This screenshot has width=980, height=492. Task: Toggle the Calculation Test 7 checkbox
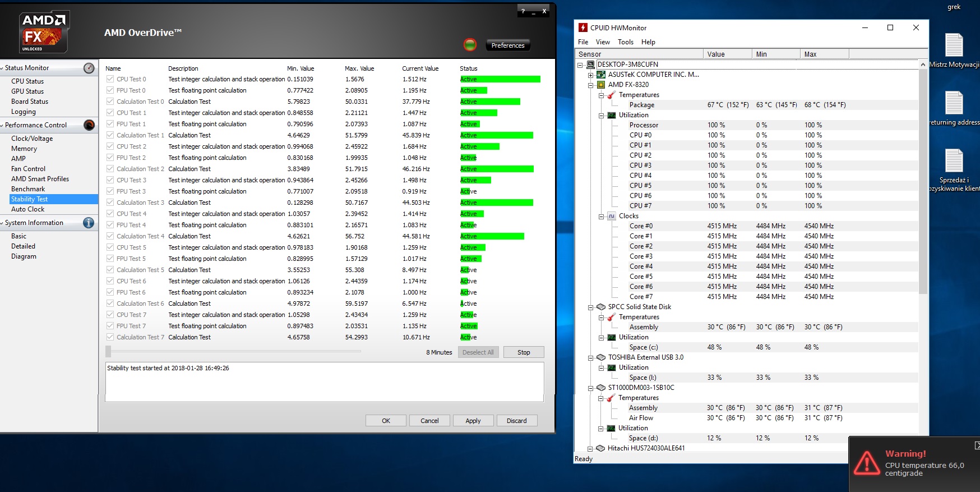[110, 337]
